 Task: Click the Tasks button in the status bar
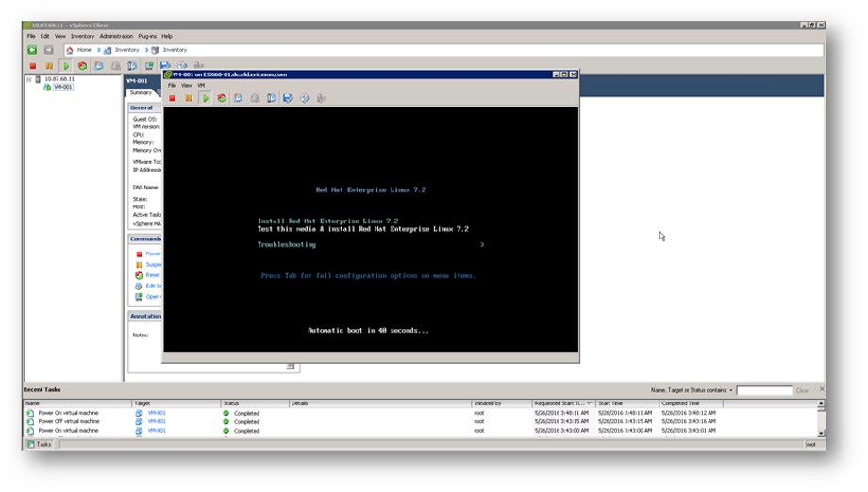[x=40, y=444]
